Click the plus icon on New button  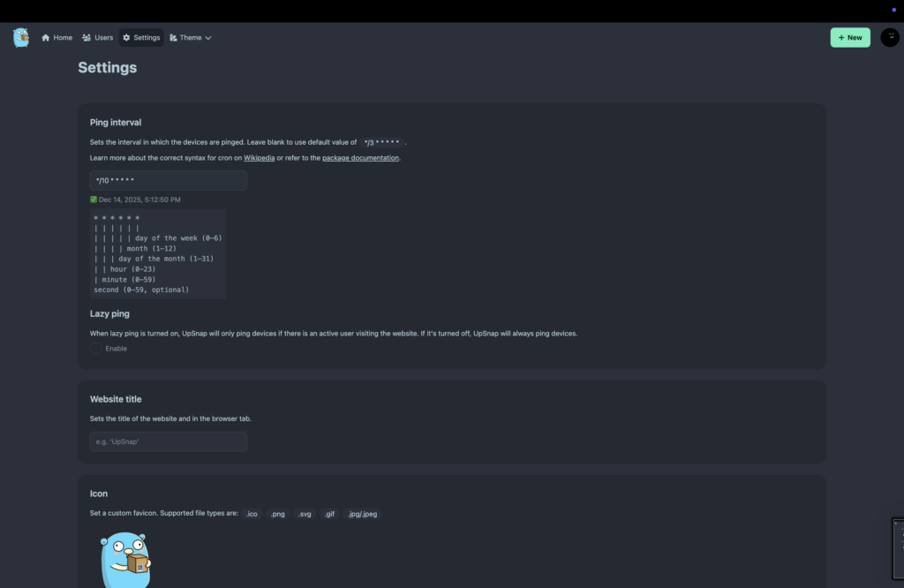pos(841,38)
